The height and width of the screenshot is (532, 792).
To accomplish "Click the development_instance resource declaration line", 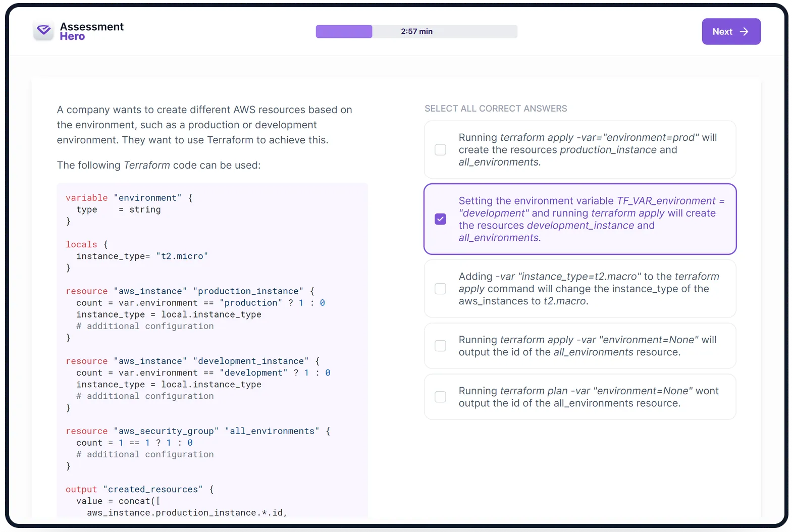I will click(x=193, y=361).
